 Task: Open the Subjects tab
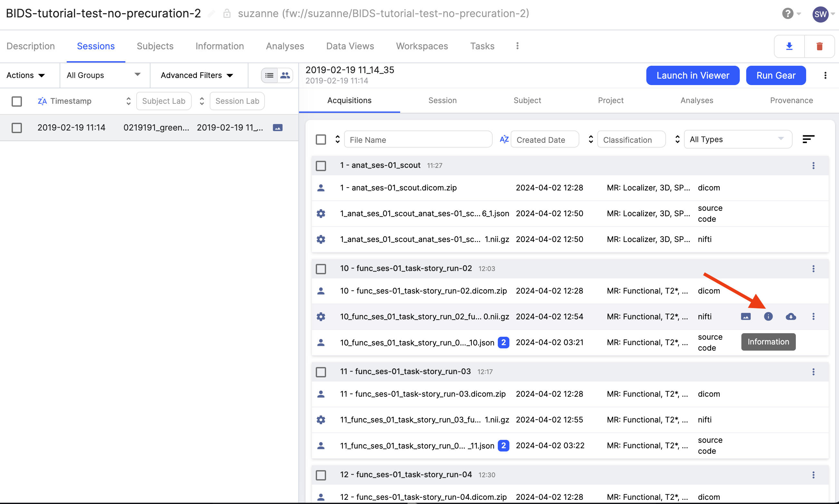coord(155,46)
